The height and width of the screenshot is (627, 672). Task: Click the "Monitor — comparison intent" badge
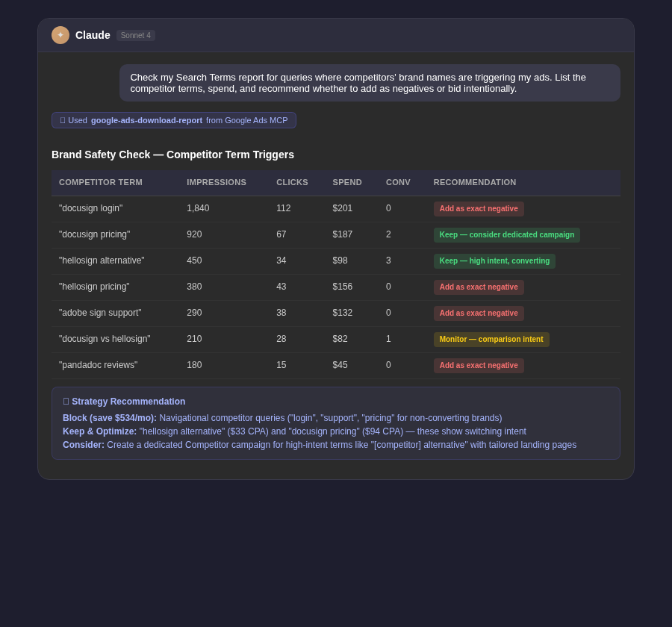(491, 340)
